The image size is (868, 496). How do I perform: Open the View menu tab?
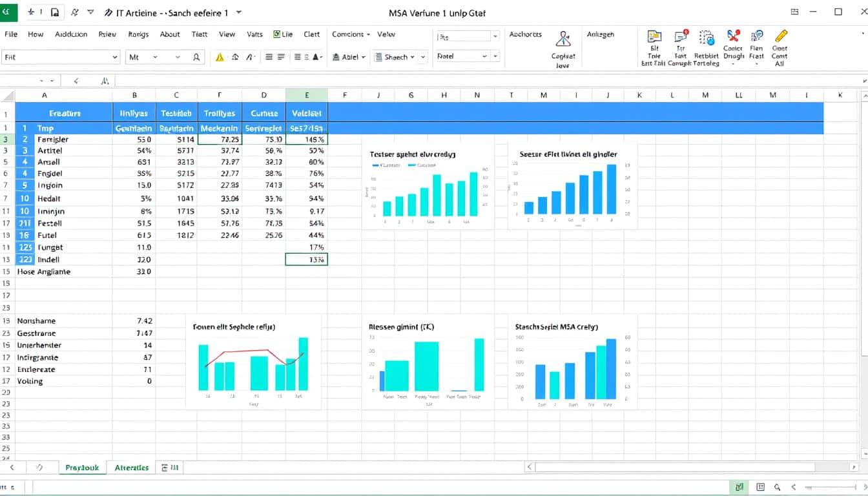coord(227,34)
